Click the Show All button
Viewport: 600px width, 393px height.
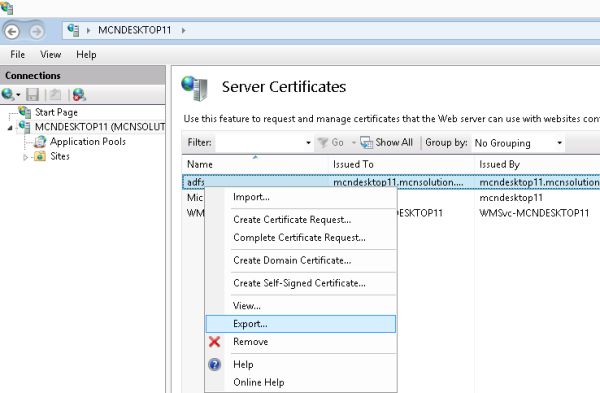pyautogui.click(x=387, y=143)
